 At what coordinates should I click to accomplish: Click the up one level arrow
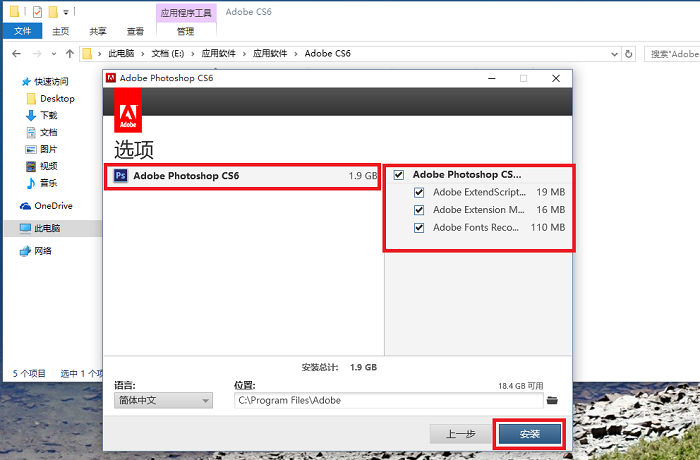70,54
